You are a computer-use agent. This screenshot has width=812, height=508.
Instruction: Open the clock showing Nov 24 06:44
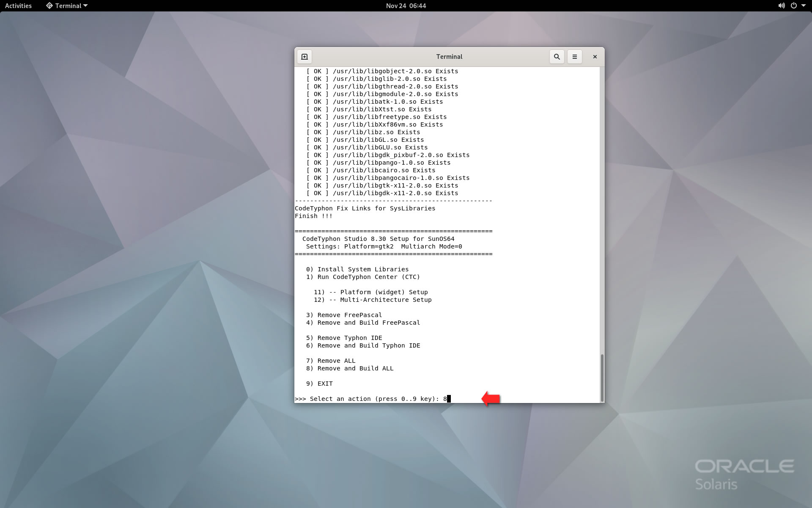[x=406, y=6]
